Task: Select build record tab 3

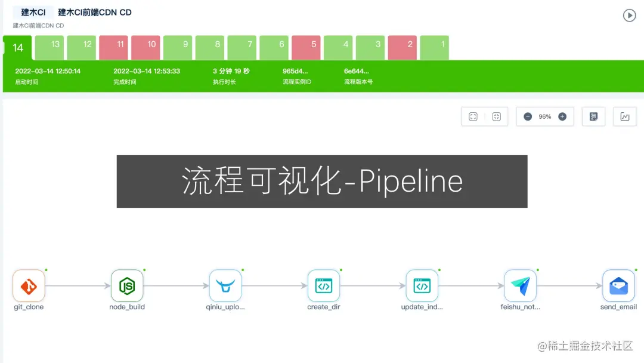Action: pos(370,48)
